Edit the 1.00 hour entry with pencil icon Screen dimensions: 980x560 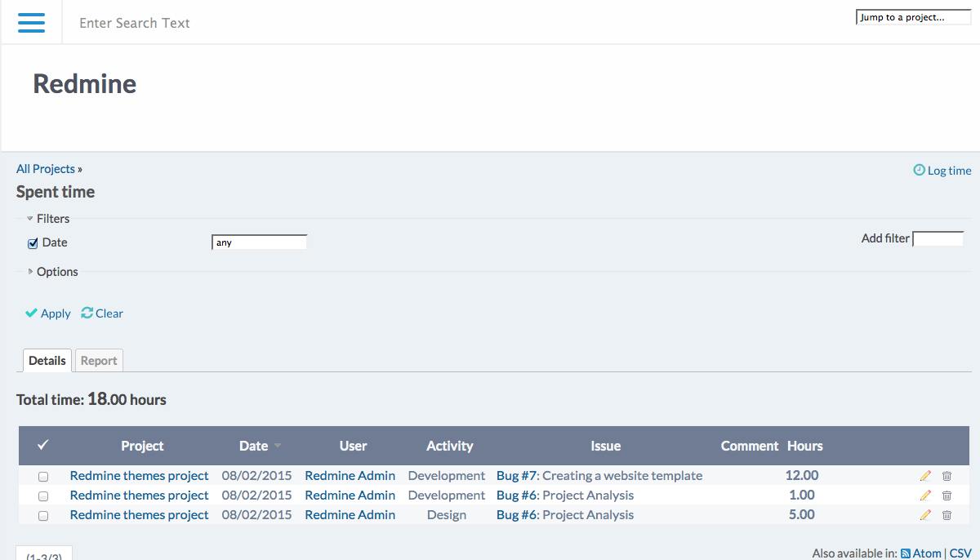pos(925,495)
